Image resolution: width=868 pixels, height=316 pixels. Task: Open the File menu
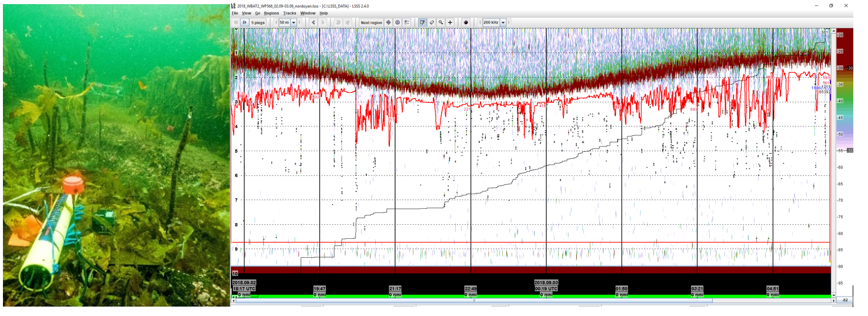[x=235, y=13]
